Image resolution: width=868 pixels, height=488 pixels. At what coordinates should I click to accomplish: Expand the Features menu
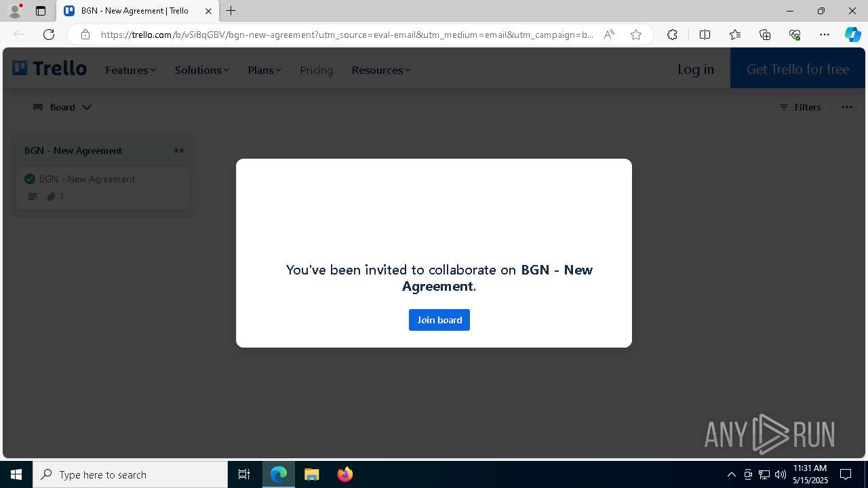[x=130, y=70]
